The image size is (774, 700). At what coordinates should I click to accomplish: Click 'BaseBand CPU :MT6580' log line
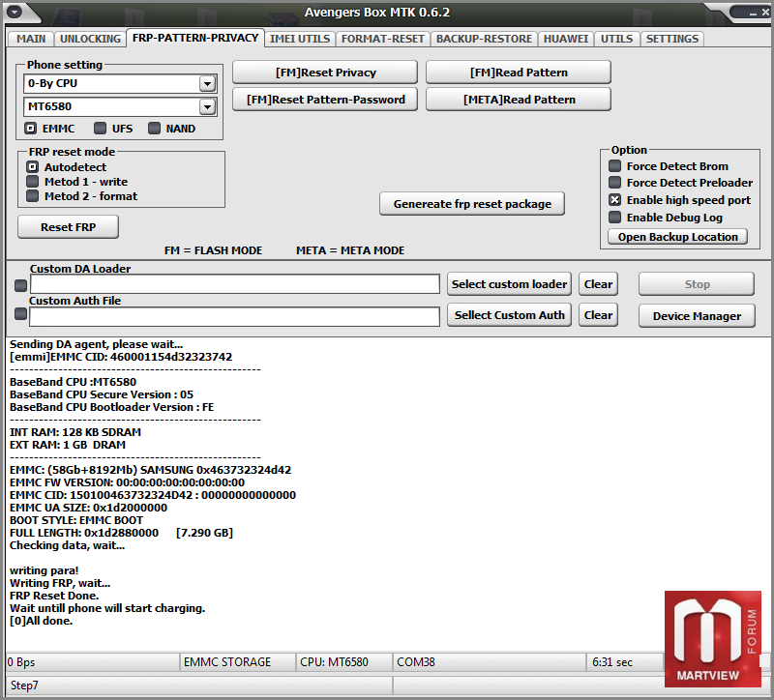click(x=73, y=382)
